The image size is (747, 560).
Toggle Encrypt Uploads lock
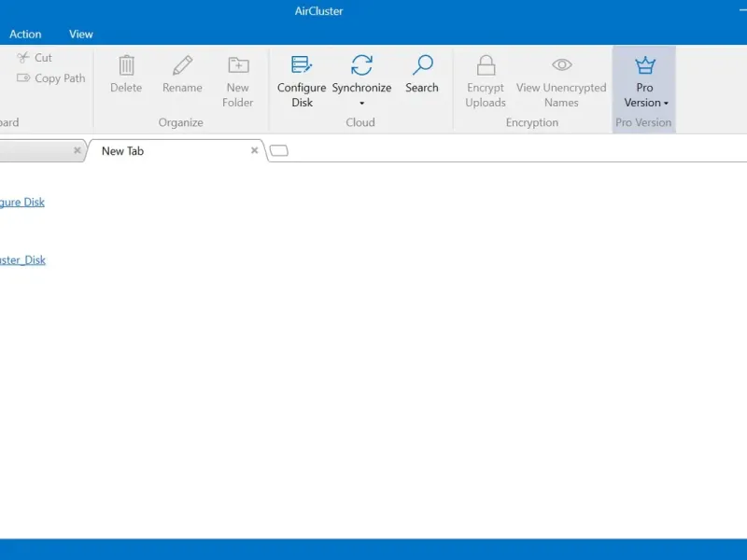click(486, 82)
